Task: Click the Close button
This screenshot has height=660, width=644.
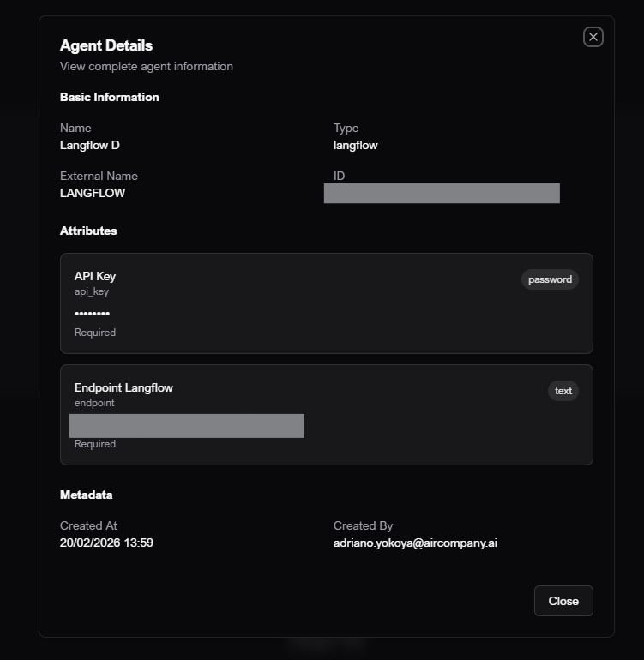Action: click(x=563, y=601)
